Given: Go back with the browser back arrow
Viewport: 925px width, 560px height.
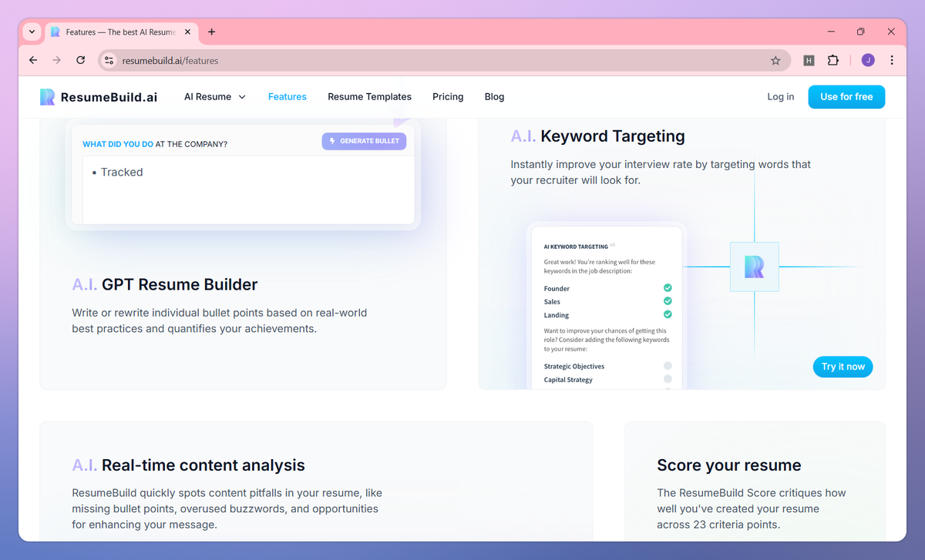Looking at the screenshot, I should [x=32, y=60].
